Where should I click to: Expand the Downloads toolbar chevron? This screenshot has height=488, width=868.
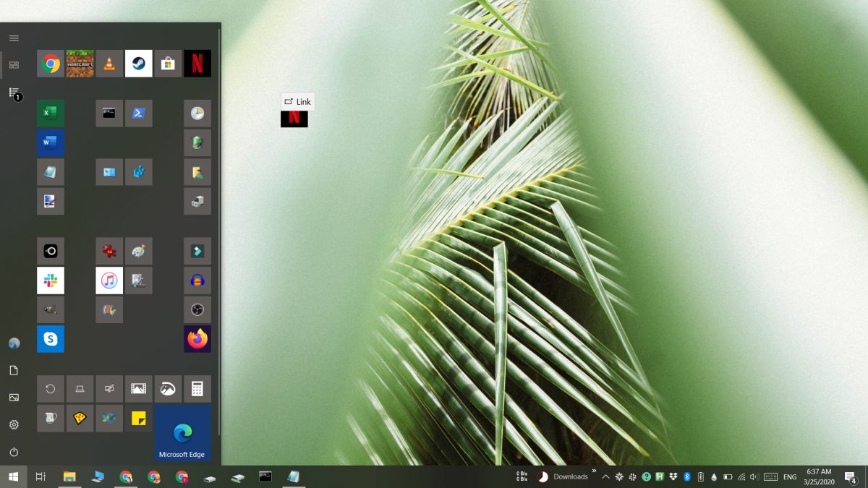pyautogui.click(x=594, y=471)
